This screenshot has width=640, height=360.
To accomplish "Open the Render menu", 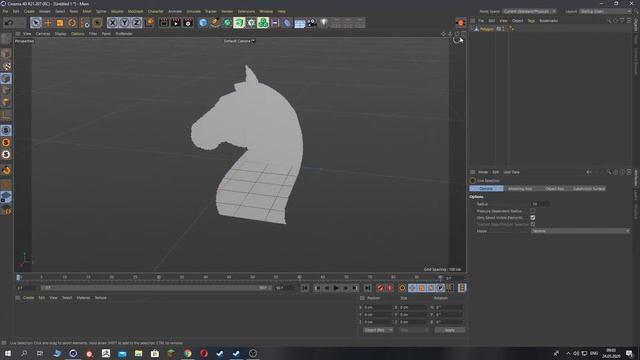I will click(x=227, y=11).
